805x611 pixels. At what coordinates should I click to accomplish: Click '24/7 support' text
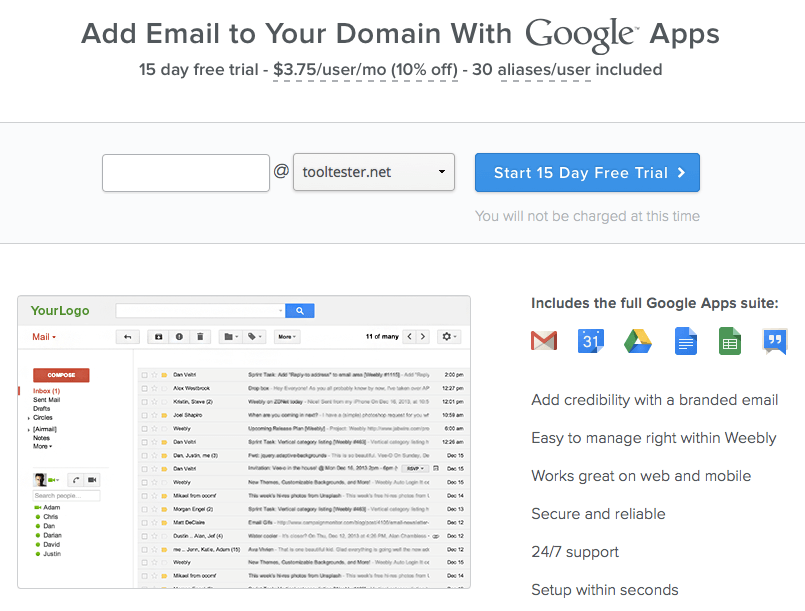click(x=575, y=552)
